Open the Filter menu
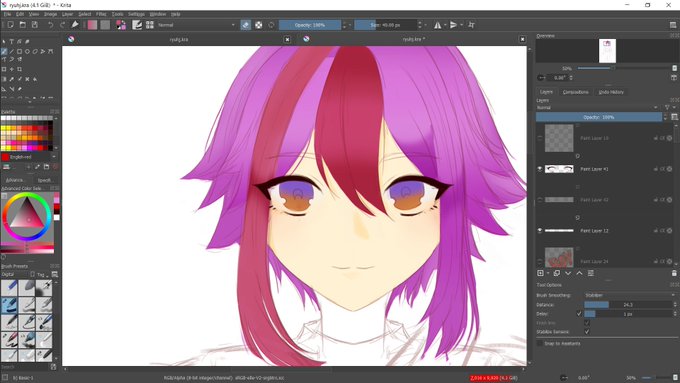680x383 pixels. tap(101, 14)
